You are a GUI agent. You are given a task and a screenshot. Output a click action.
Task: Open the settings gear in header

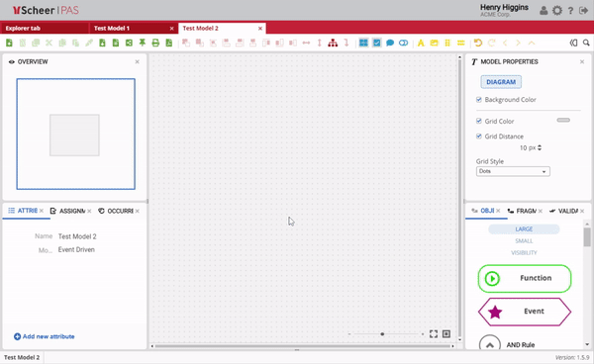click(x=556, y=10)
